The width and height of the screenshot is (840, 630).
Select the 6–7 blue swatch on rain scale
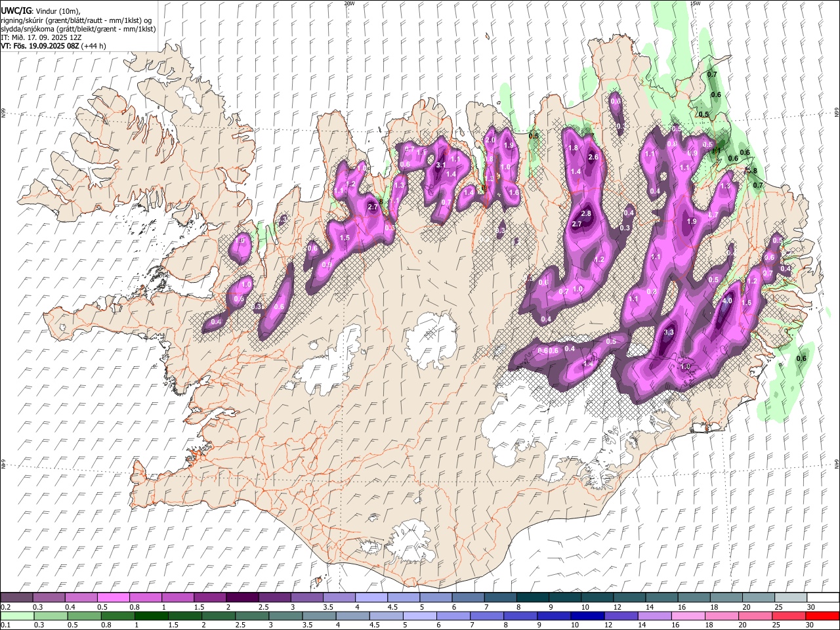pos(453,616)
